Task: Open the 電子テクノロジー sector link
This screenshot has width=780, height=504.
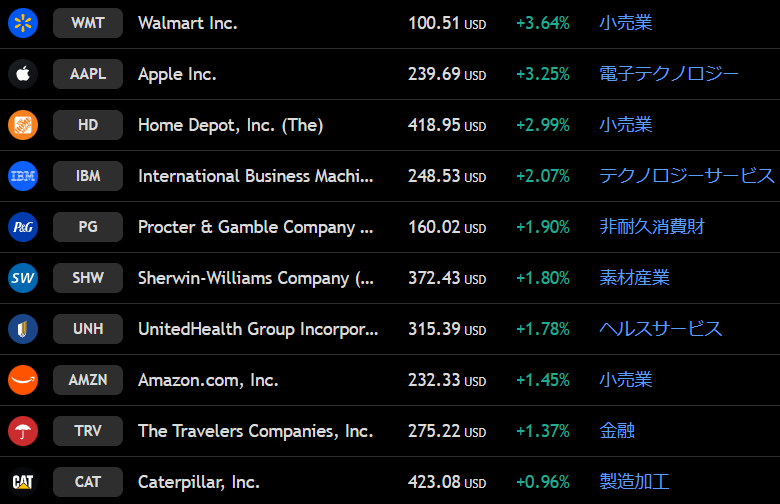Action: (x=669, y=74)
